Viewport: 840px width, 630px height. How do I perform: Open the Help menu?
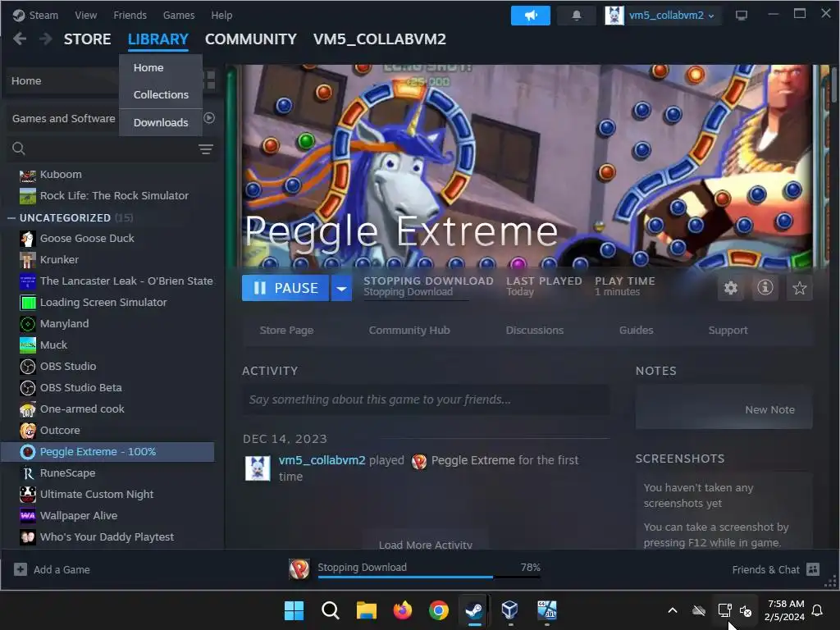(221, 15)
